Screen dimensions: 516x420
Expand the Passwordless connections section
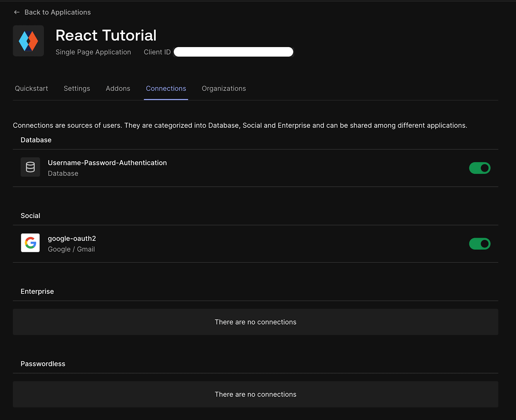coord(43,363)
